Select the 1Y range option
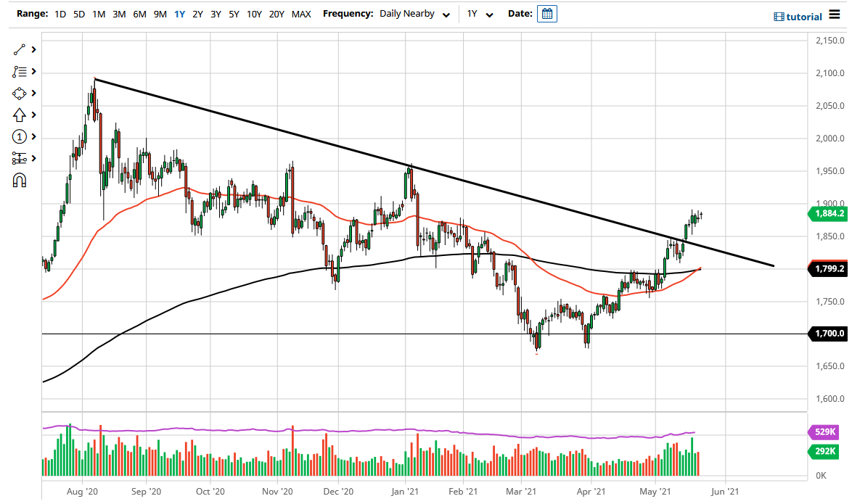The image size is (852, 504). (x=179, y=14)
